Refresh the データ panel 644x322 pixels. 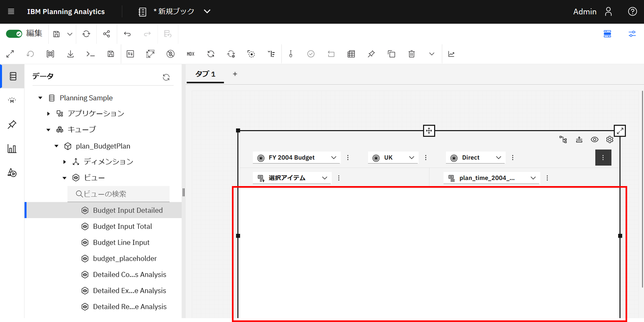point(166,77)
